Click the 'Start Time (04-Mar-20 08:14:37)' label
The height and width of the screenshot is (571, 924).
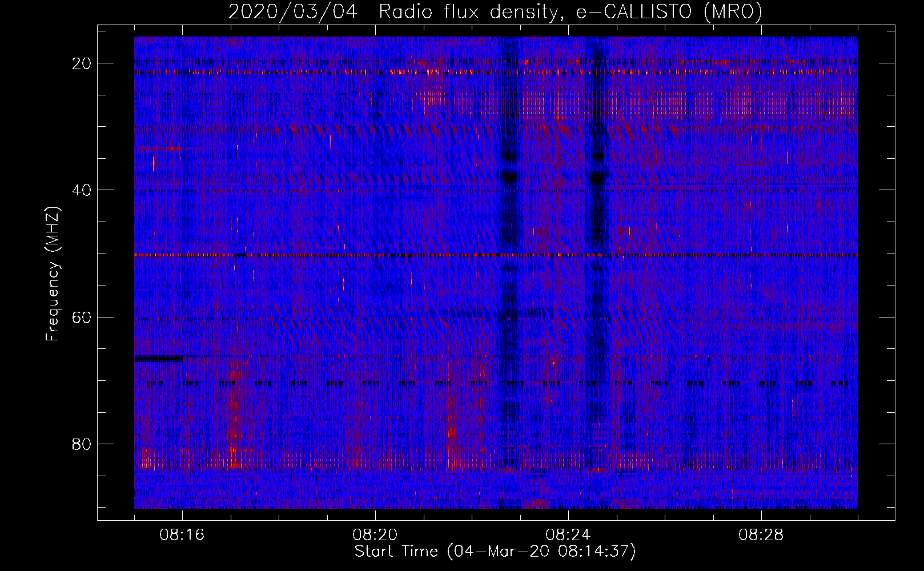pyautogui.click(x=495, y=552)
